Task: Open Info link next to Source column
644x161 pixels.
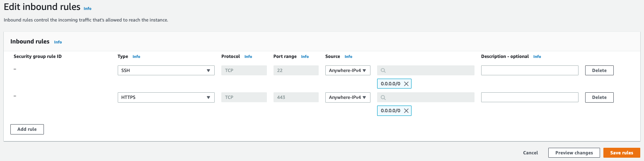Action: (x=349, y=57)
